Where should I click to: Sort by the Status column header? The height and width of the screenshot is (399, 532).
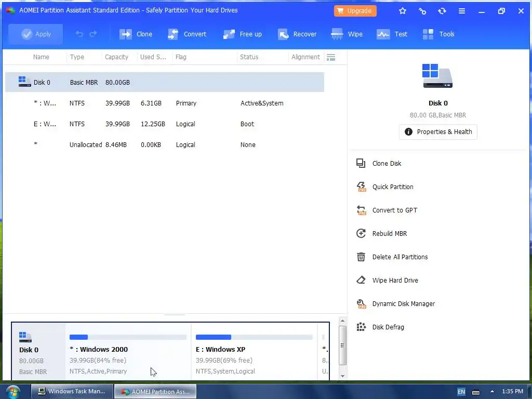(x=249, y=57)
